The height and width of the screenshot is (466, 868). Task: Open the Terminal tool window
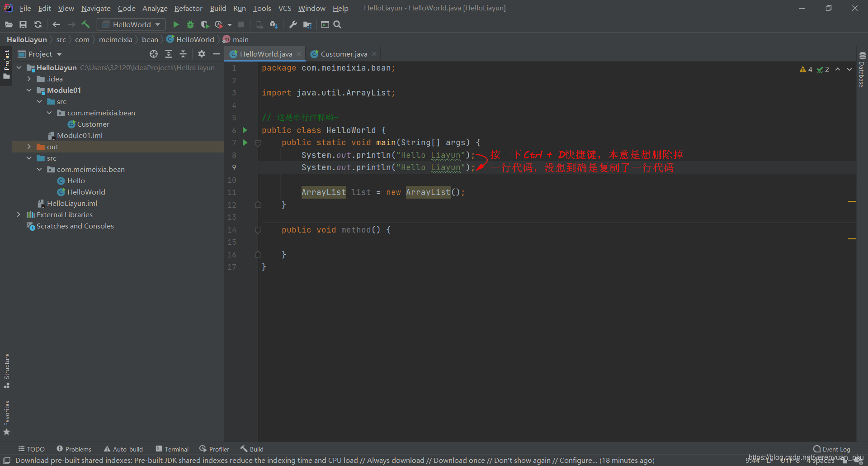[x=172, y=449]
